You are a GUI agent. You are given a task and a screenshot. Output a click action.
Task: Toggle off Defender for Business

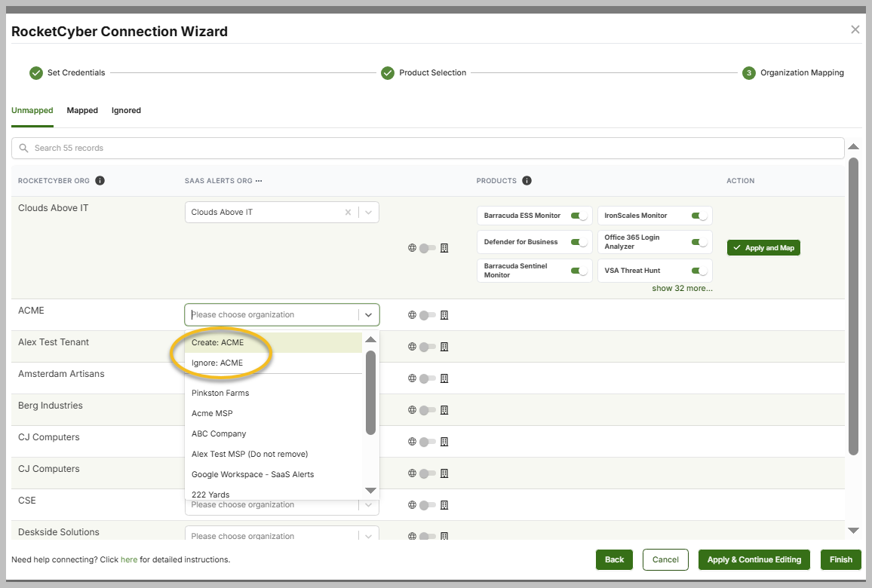[x=579, y=242]
